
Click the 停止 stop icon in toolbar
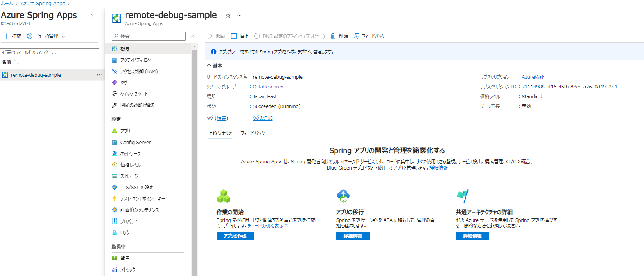click(234, 36)
